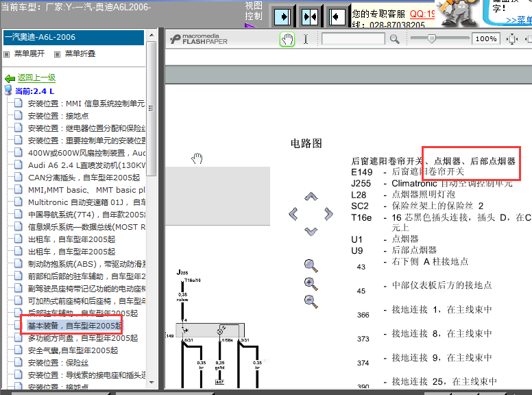This screenshot has width=532, height=395.
Task: Click the E149 后窗遮阳卷帘开关 legend entry
Action: (407, 171)
